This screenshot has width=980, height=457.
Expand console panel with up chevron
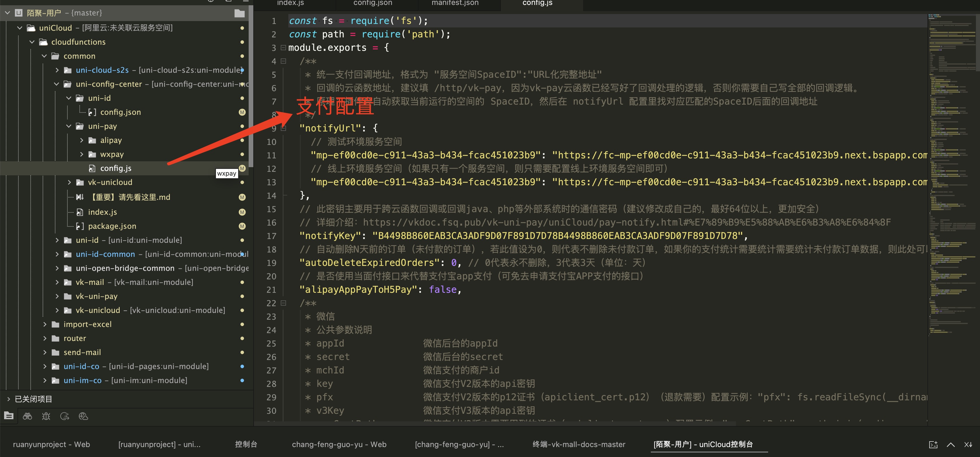(951, 444)
